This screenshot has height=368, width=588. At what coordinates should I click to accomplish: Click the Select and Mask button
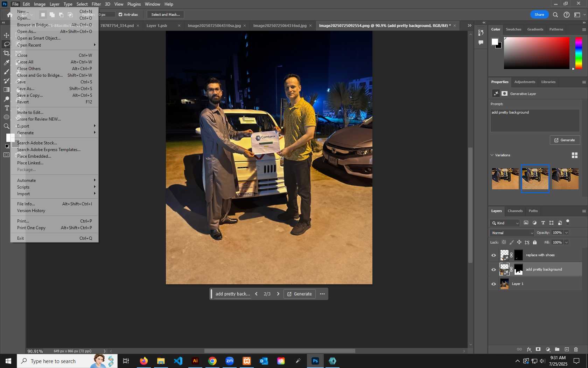[166, 15]
